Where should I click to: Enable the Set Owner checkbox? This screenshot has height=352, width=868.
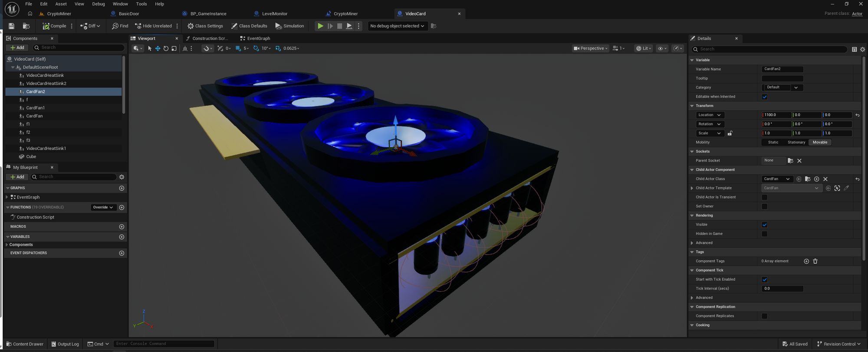[x=765, y=206]
